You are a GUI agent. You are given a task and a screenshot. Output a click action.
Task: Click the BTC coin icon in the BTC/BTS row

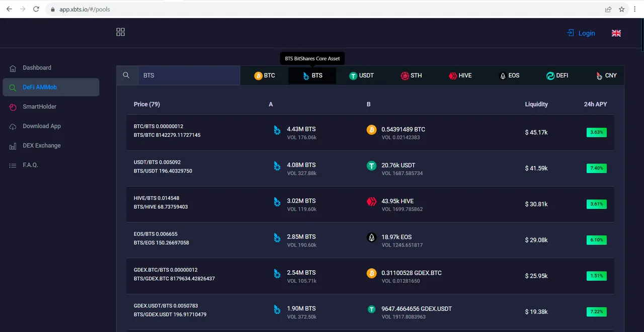[371, 130]
